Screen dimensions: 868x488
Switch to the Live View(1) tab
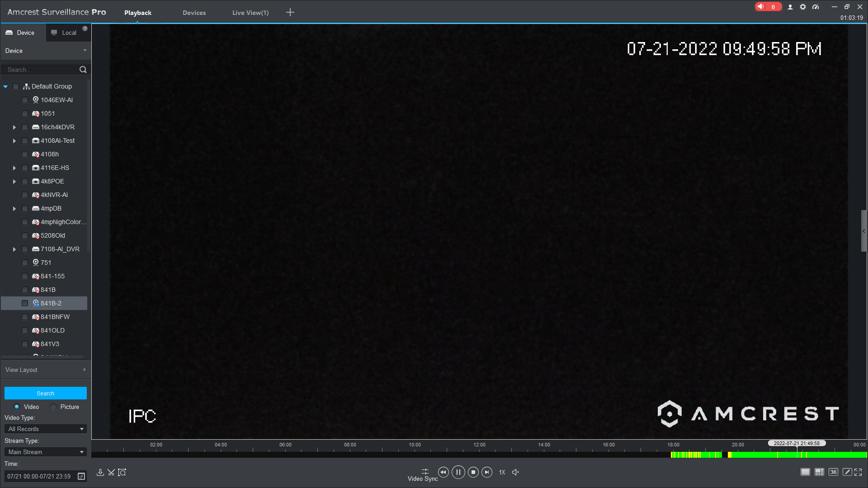[x=250, y=13]
